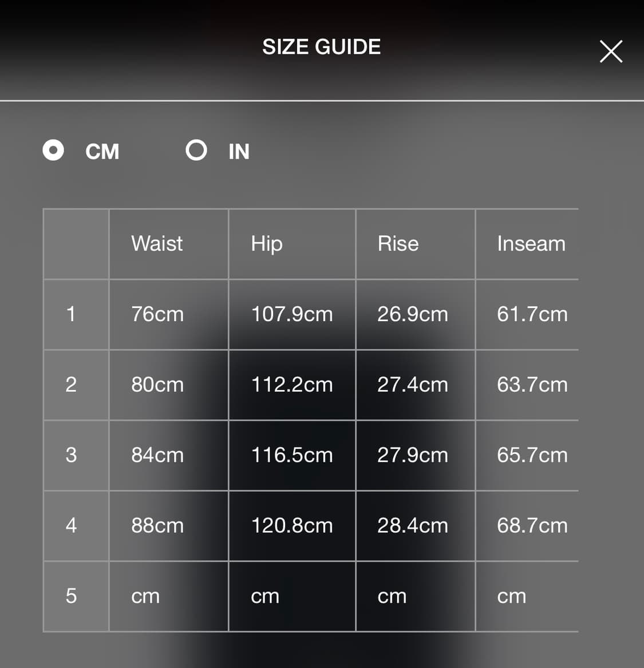Click the Waist column header
The height and width of the screenshot is (668, 644).
pos(157,244)
